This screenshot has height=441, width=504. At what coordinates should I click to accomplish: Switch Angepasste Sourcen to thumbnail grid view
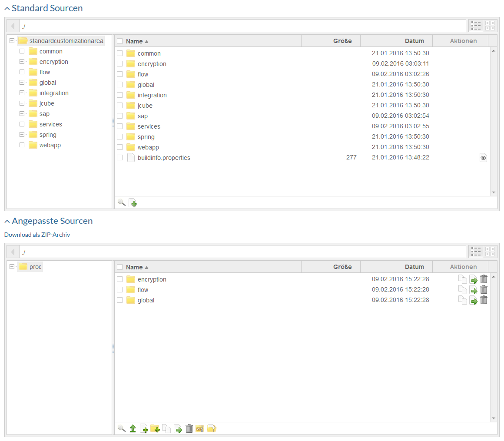tap(490, 252)
